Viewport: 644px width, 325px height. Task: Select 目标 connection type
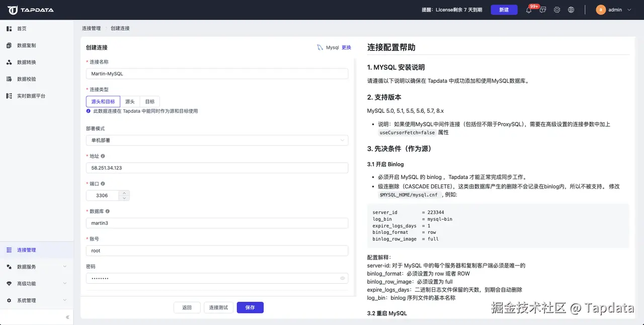(150, 101)
